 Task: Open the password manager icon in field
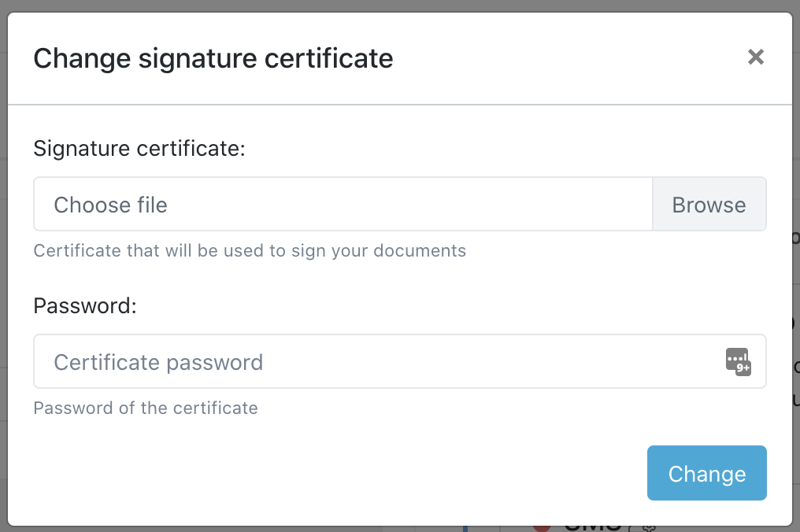(735, 360)
